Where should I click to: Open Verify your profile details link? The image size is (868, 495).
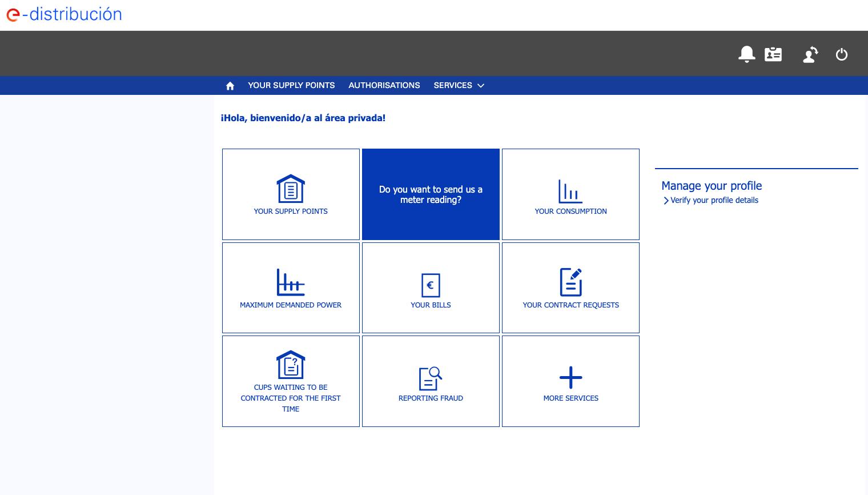click(x=714, y=200)
